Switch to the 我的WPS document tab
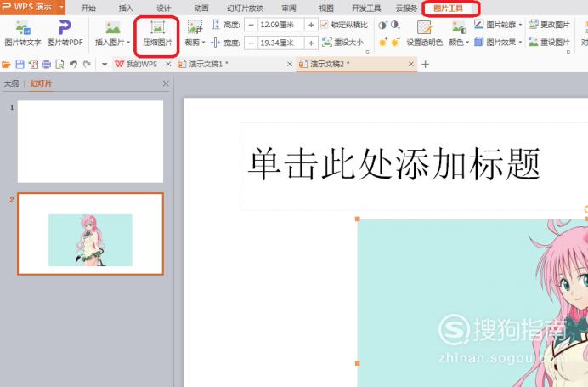The image size is (588, 387). pos(137,64)
